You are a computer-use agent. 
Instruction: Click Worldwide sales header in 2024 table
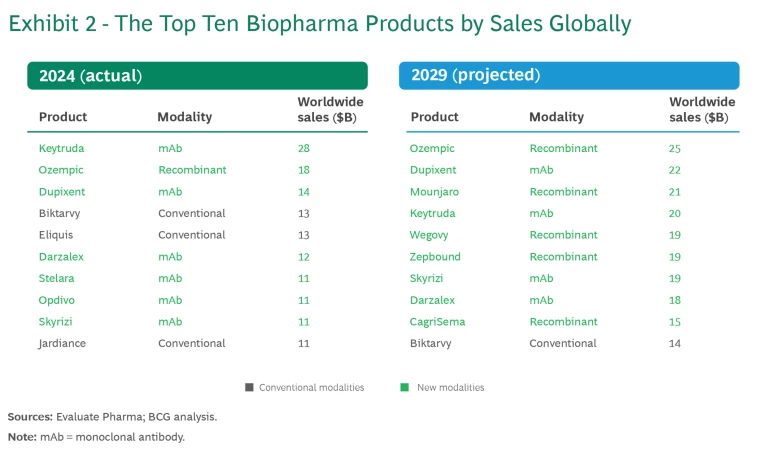click(330, 109)
